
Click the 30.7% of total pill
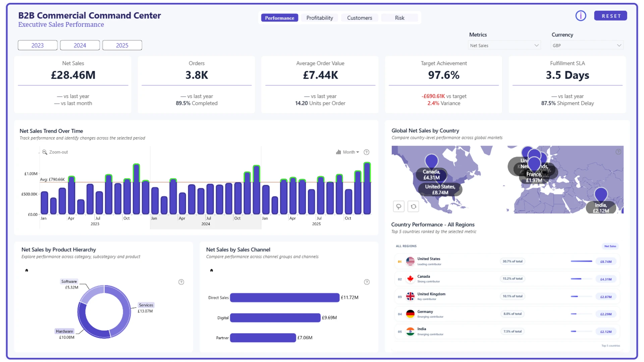(513, 261)
